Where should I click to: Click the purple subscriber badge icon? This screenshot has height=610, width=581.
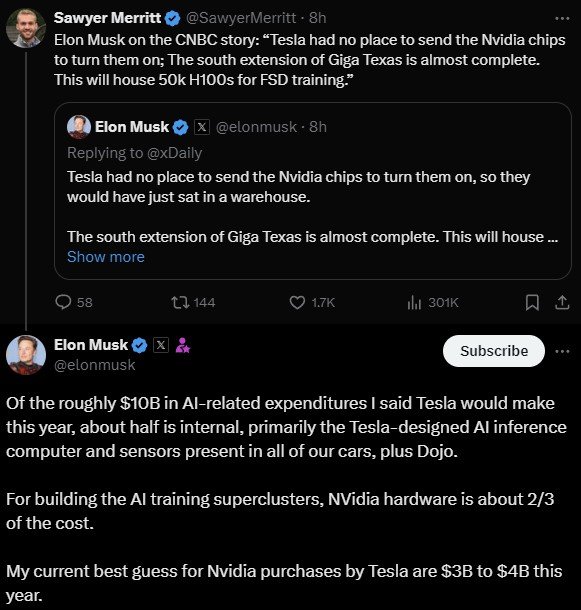tap(183, 345)
